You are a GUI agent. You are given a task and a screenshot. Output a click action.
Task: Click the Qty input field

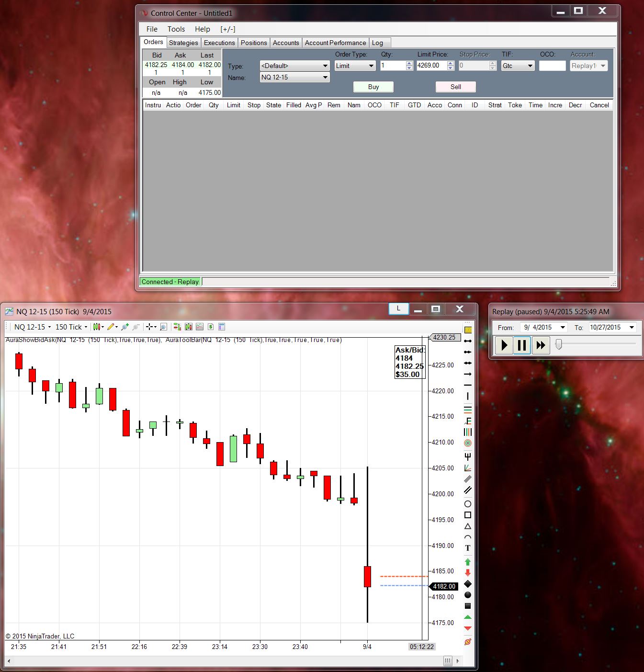point(393,66)
